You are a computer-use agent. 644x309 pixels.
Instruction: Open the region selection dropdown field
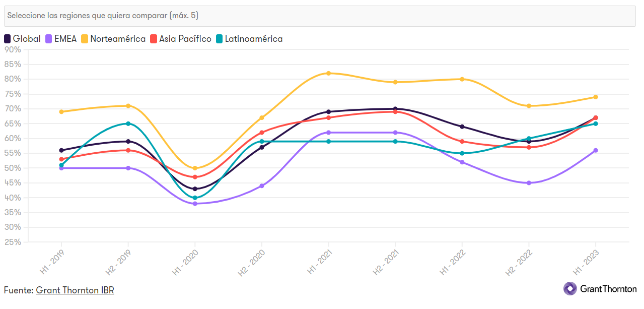click(x=320, y=16)
